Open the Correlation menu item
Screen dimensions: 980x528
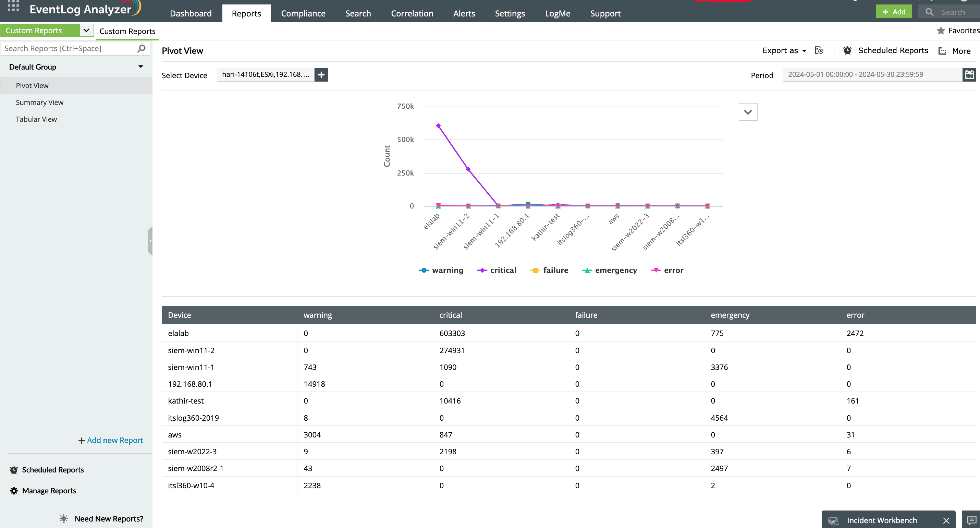[412, 13]
